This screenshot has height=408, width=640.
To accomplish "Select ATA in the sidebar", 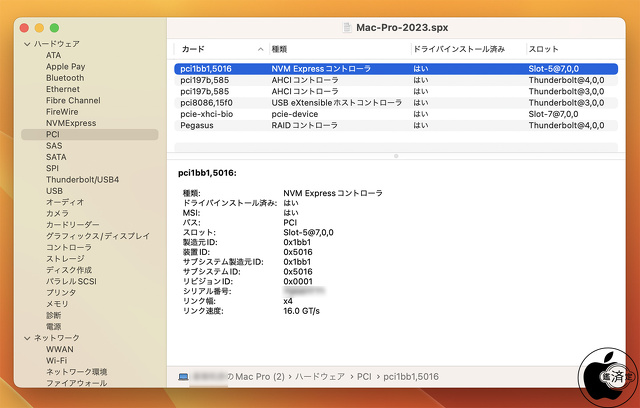I will tap(53, 55).
